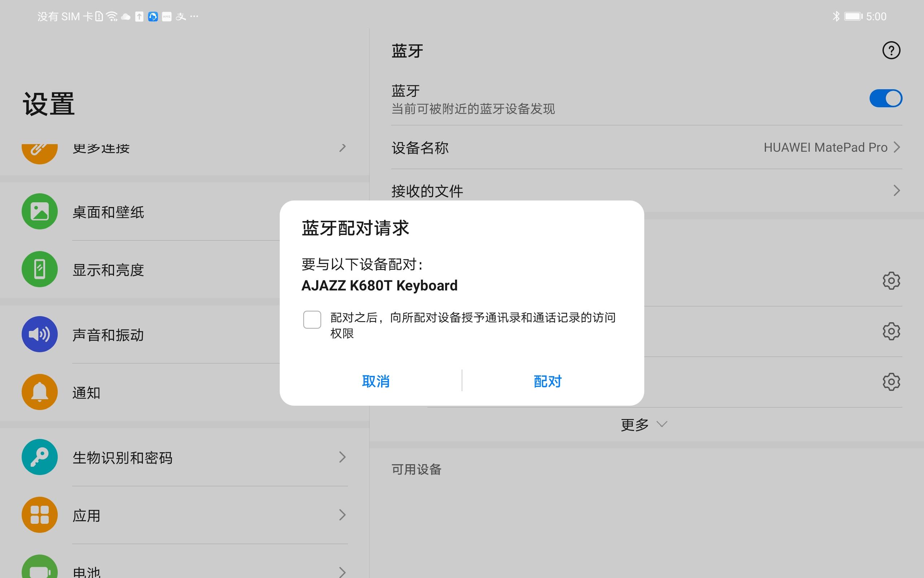This screenshot has height=578, width=924.
Task: Tap chevron next to 更多连接
Action: point(343,147)
